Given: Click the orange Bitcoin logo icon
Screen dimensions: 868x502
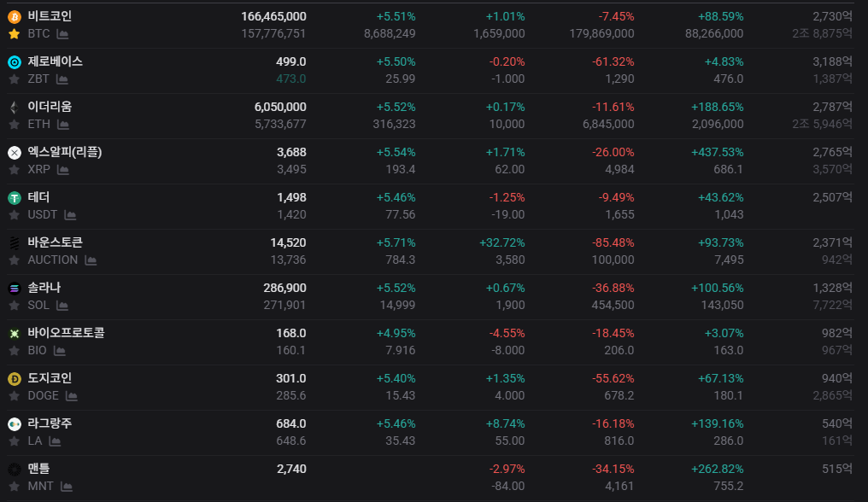Looking at the screenshot, I should pyautogui.click(x=14, y=16).
